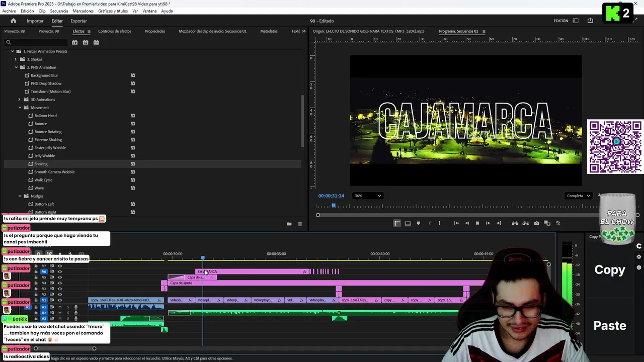Click Efectos panel vertical scrollbar

[302, 121]
